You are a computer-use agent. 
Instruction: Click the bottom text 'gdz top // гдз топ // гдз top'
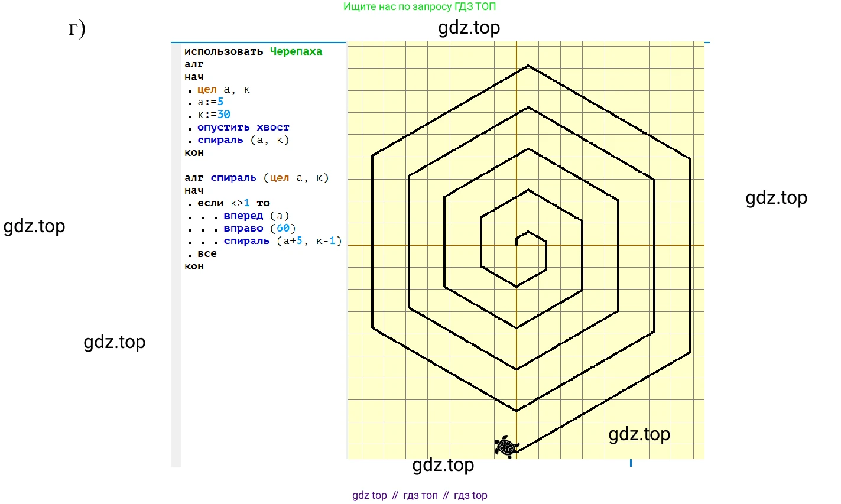420,495
